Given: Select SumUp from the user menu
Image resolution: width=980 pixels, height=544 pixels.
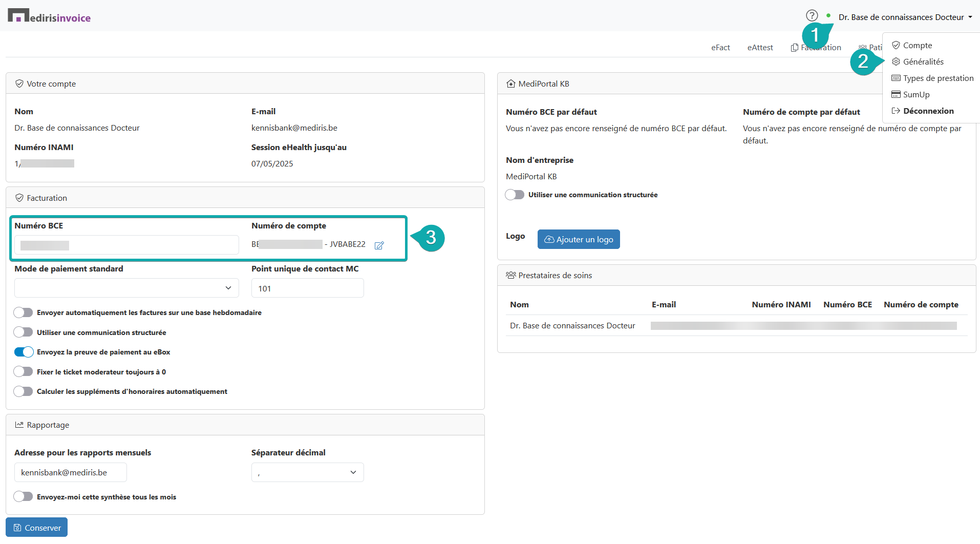Looking at the screenshot, I should [911, 94].
